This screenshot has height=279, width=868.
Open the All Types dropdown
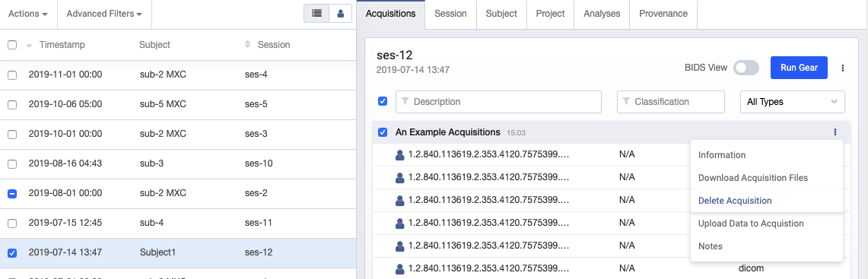click(x=792, y=102)
